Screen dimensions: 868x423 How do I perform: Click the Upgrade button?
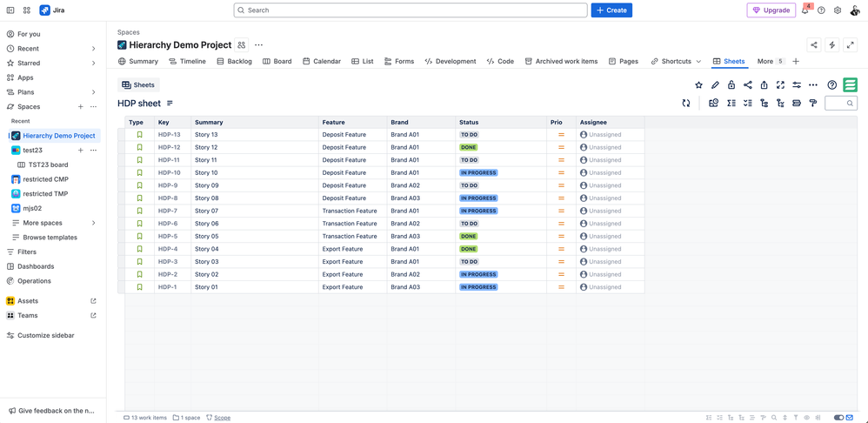click(771, 10)
